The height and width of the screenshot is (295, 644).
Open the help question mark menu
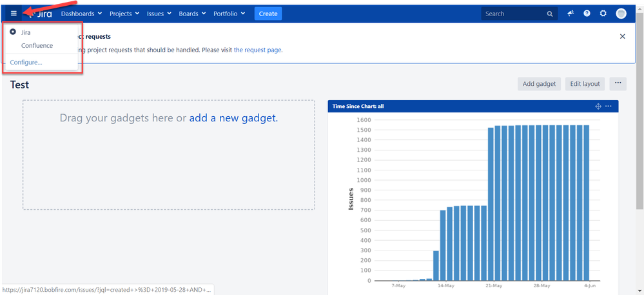[587, 14]
